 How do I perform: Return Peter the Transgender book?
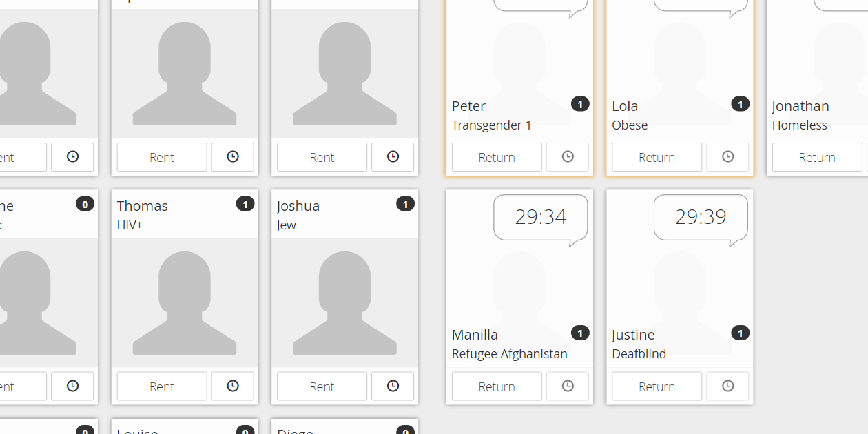[497, 157]
